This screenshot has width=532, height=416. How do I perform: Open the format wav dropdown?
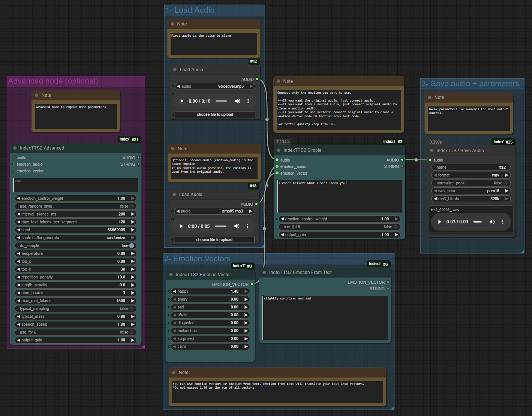click(471, 175)
